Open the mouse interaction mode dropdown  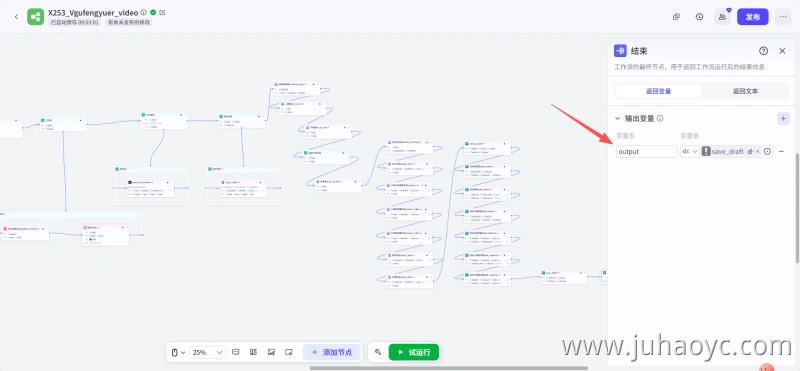click(177, 352)
